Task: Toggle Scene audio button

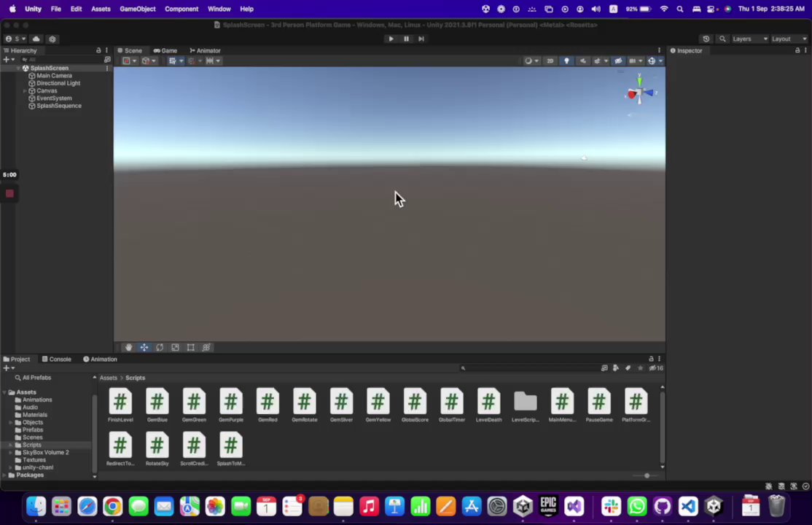Action: pyautogui.click(x=583, y=61)
